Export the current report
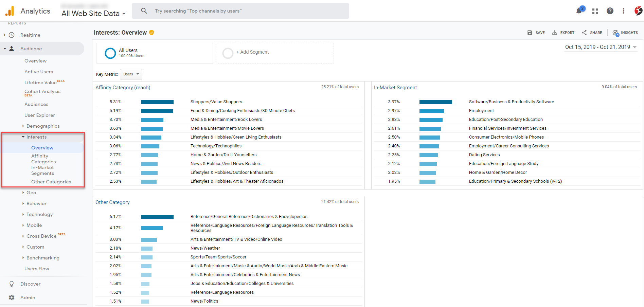This screenshot has height=307, width=644. (563, 33)
